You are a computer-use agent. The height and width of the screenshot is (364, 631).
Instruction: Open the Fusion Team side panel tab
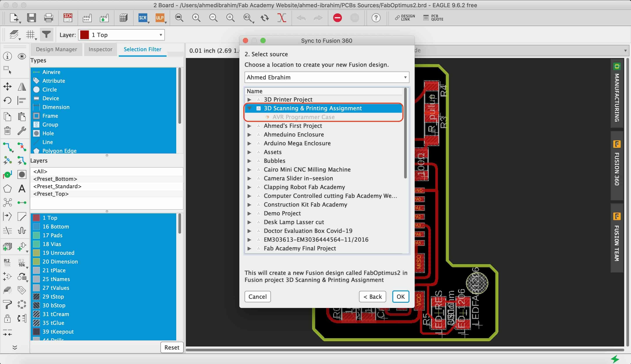(x=617, y=238)
